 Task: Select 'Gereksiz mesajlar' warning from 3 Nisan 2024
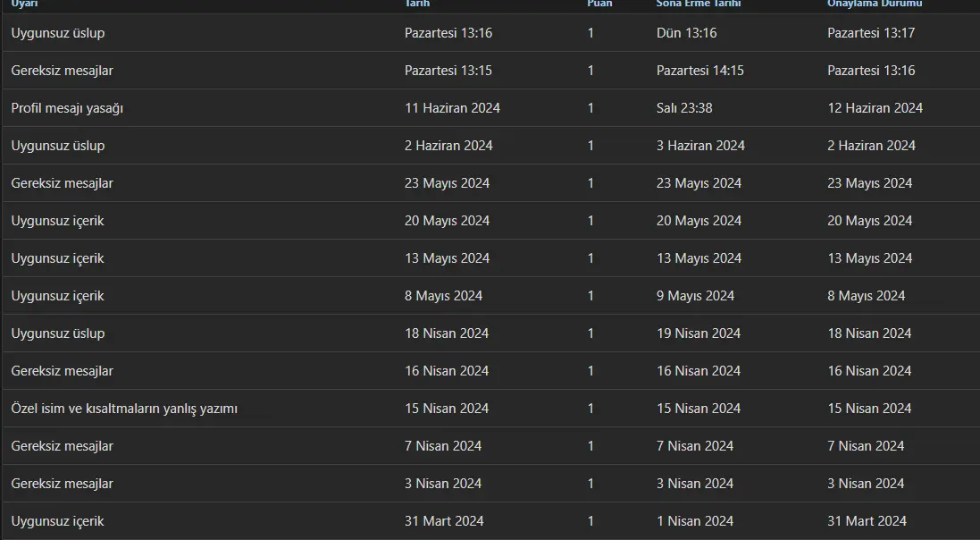[62, 484]
